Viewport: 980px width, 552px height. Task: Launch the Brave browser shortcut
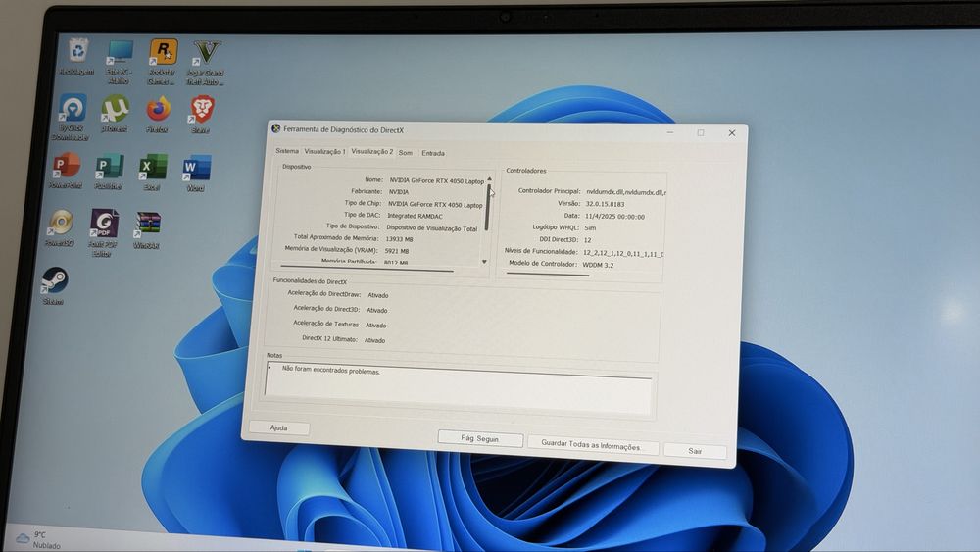[201, 115]
